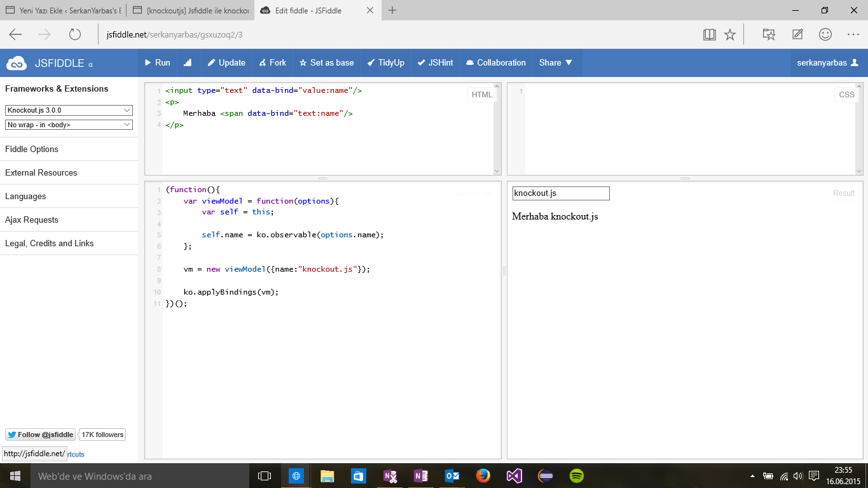Click the Merhaba knockout.js result text
The width and height of the screenshot is (868, 488).
point(555,216)
